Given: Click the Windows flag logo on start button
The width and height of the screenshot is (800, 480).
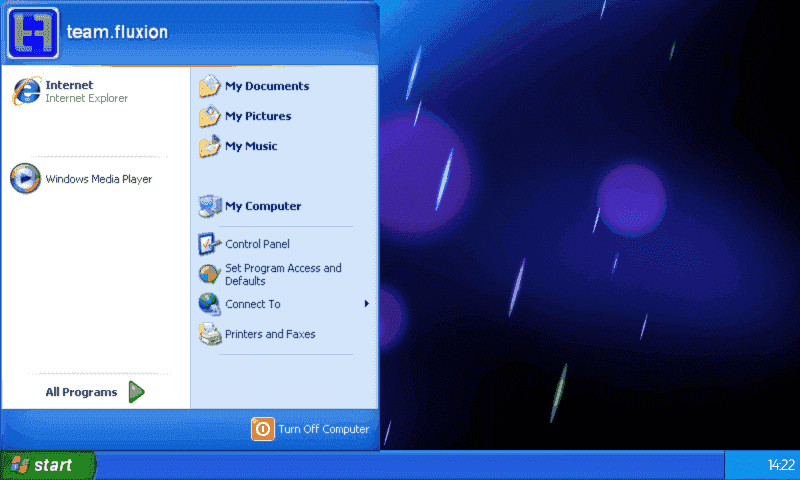Looking at the screenshot, I should tap(20, 465).
